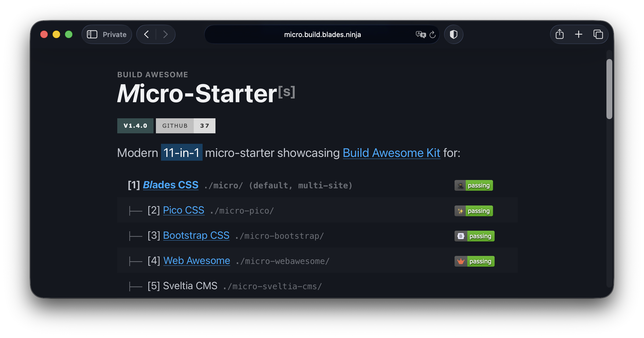Click the ./micro-sveltia-cms/ path text
This screenshot has width=644, height=338.
(x=272, y=286)
